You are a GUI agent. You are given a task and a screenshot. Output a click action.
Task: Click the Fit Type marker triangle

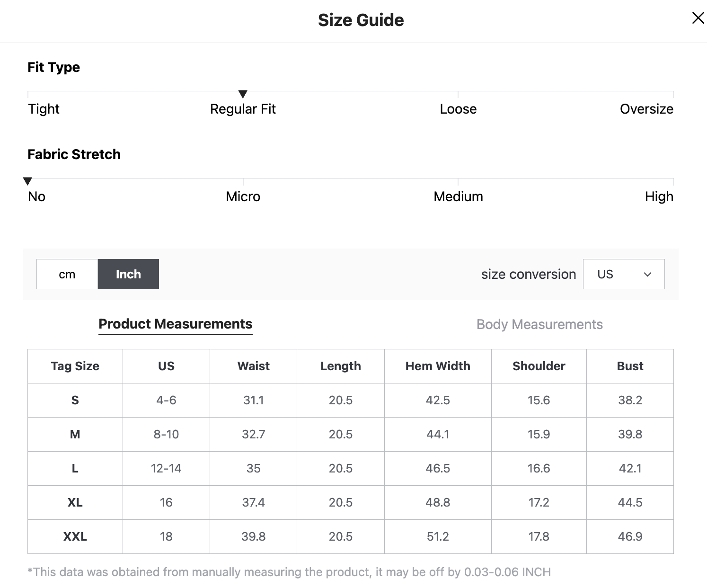[243, 94]
